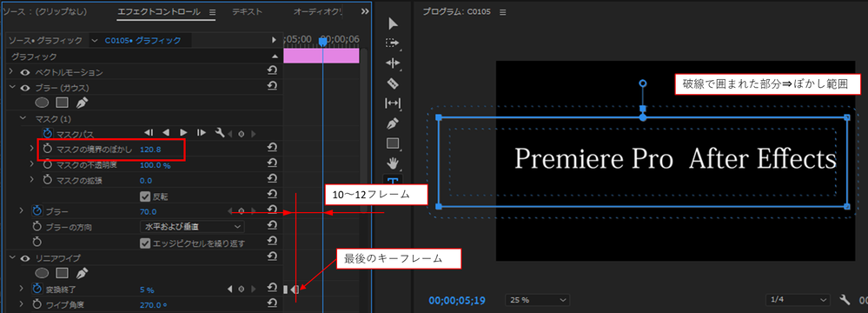
Task: Select the Ripple Edit tool
Action: point(393,63)
